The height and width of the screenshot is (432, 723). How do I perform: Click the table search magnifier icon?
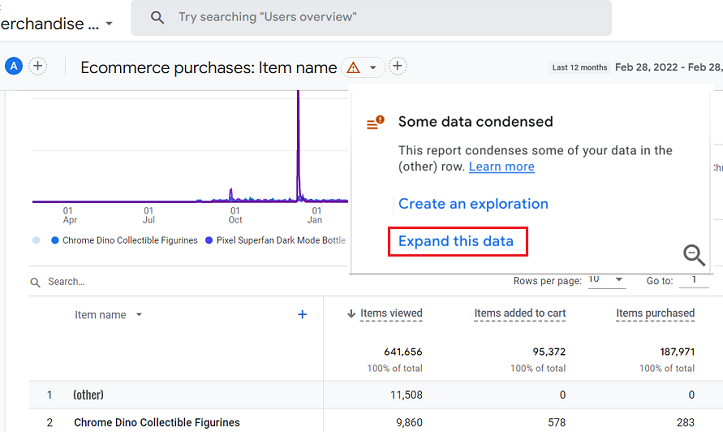[38, 282]
